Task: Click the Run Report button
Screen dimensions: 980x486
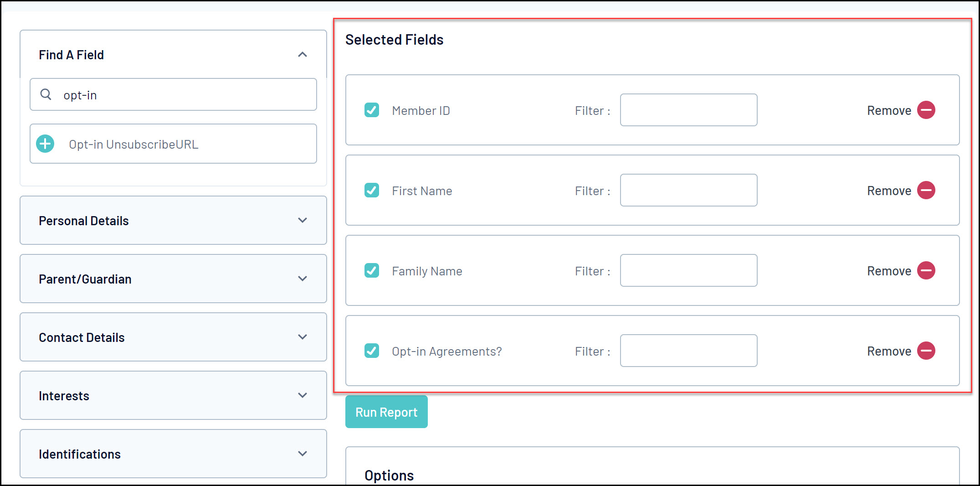Action: pyautogui.click(x=386, y=412)
